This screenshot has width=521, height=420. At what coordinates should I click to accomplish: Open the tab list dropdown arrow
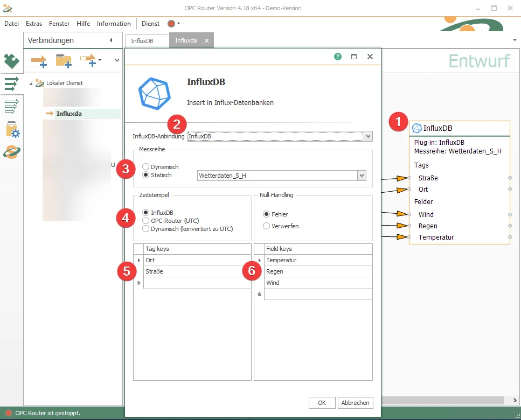pos(515,40)
